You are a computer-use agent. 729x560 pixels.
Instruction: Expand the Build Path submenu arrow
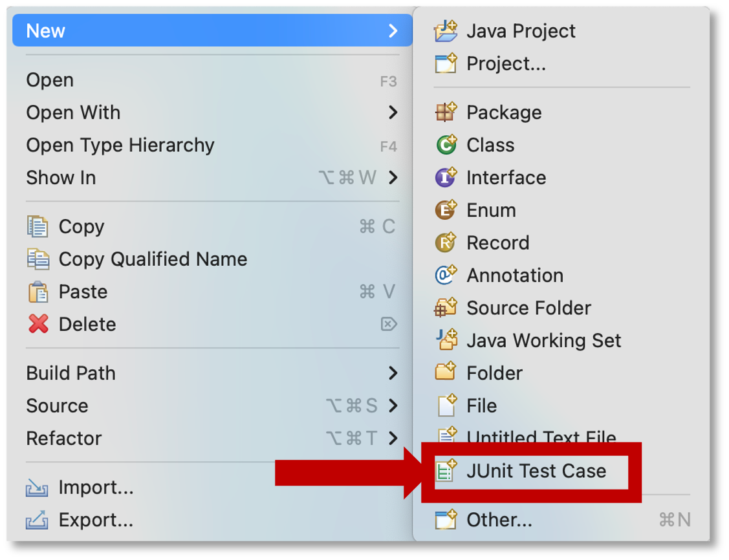click(x=393, y=372)
